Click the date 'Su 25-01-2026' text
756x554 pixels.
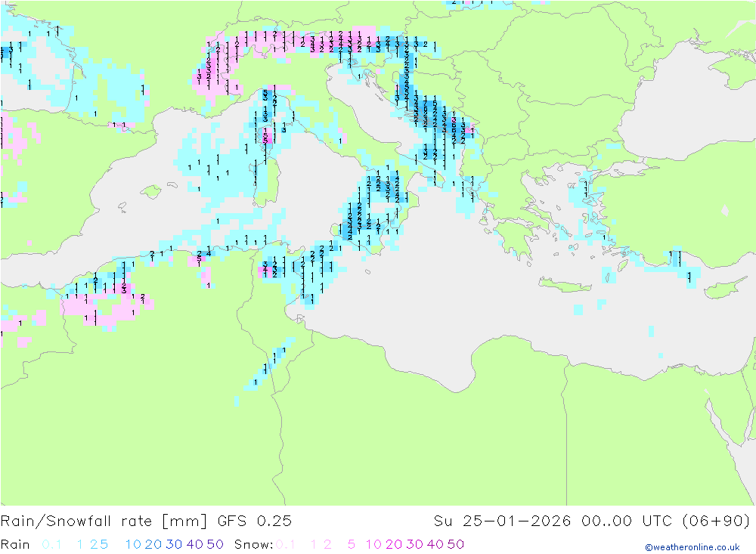pos(502,522)
